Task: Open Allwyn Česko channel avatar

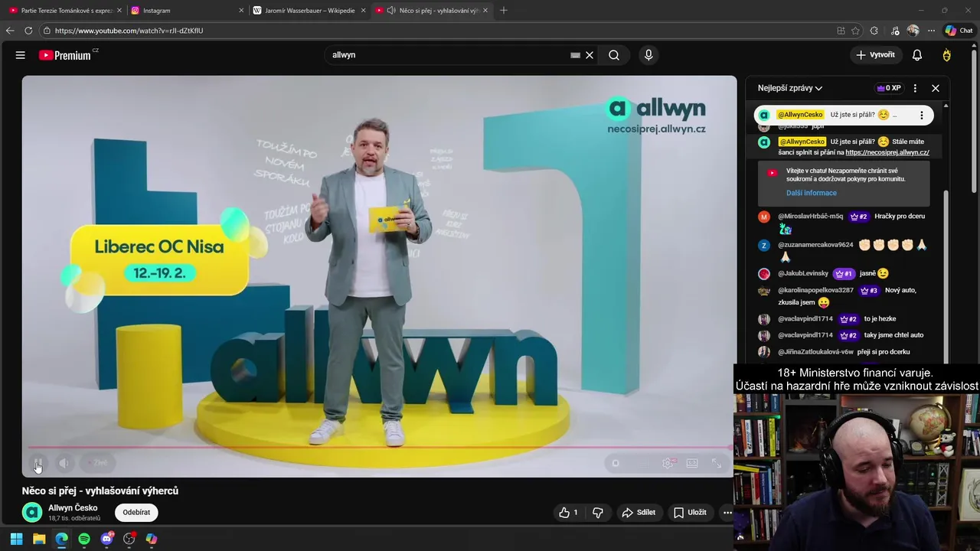Action: tap(32, 512)
